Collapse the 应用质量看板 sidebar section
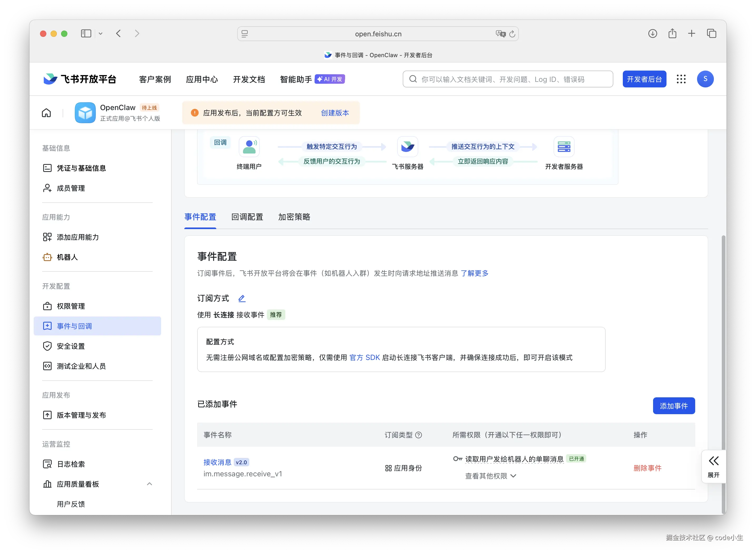This screenshot has height=554, width=756. coord(150,484)
